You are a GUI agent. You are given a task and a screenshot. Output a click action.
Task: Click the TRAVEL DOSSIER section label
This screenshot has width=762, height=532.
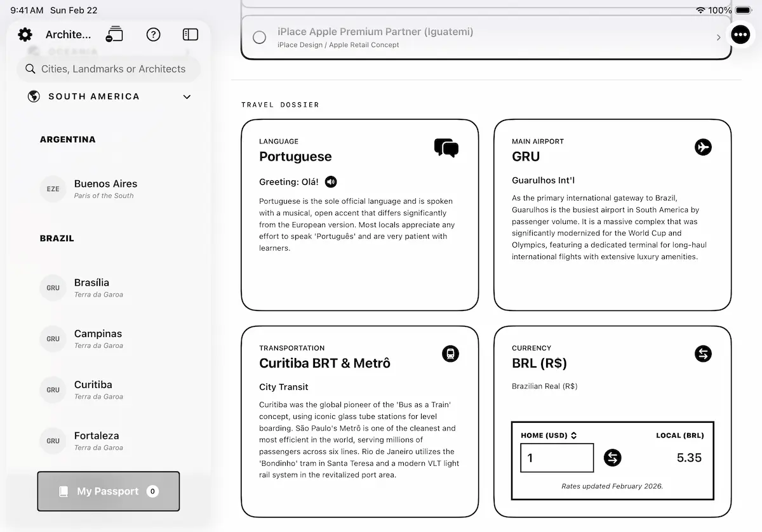pyautogui.click(x=280, y=105)
